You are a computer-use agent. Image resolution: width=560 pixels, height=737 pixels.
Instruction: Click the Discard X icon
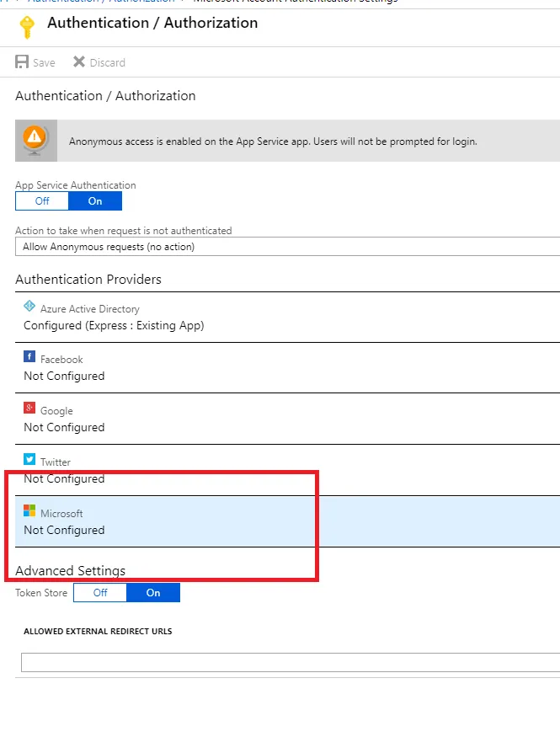click(x=79, y=62)
